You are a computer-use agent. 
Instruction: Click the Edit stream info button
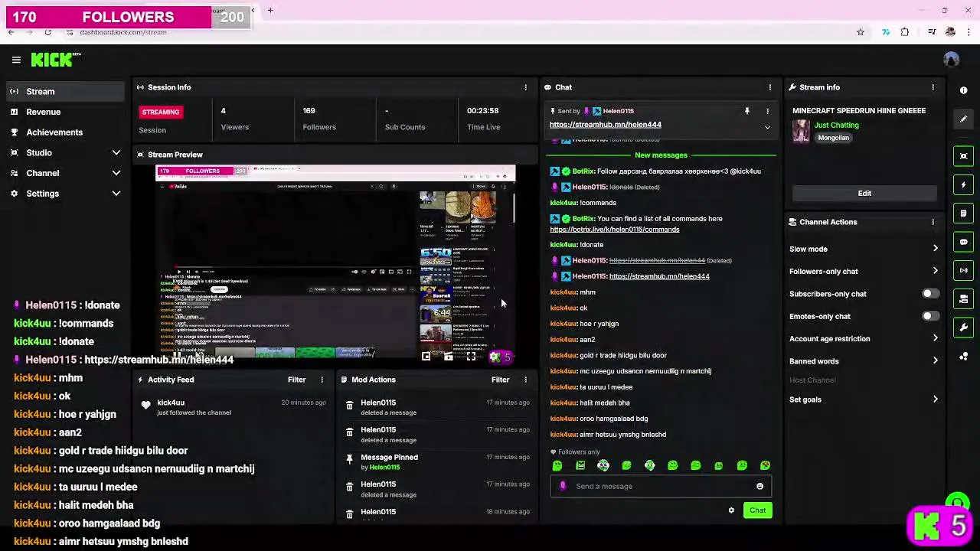coord(864,194)
